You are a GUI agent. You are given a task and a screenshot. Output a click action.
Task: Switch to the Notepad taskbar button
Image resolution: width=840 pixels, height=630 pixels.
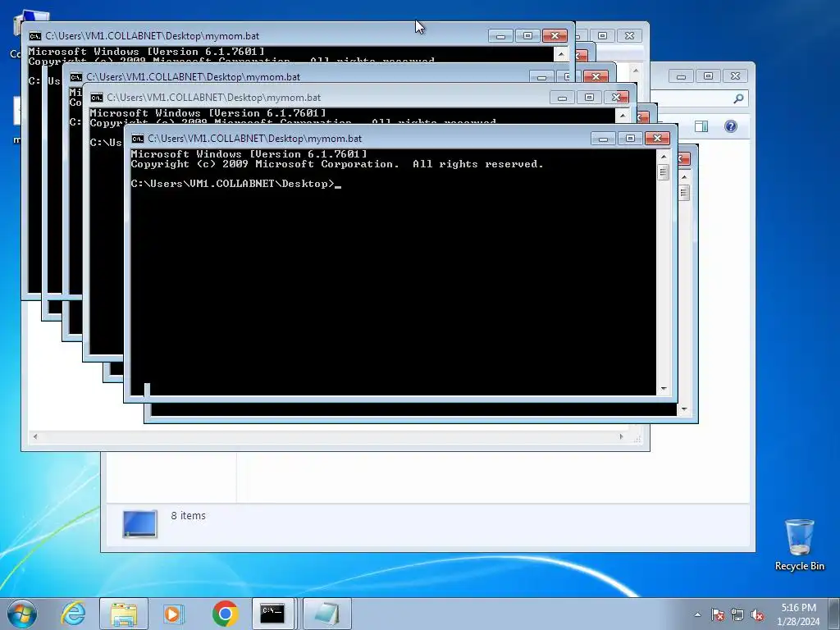coord(327,614)
